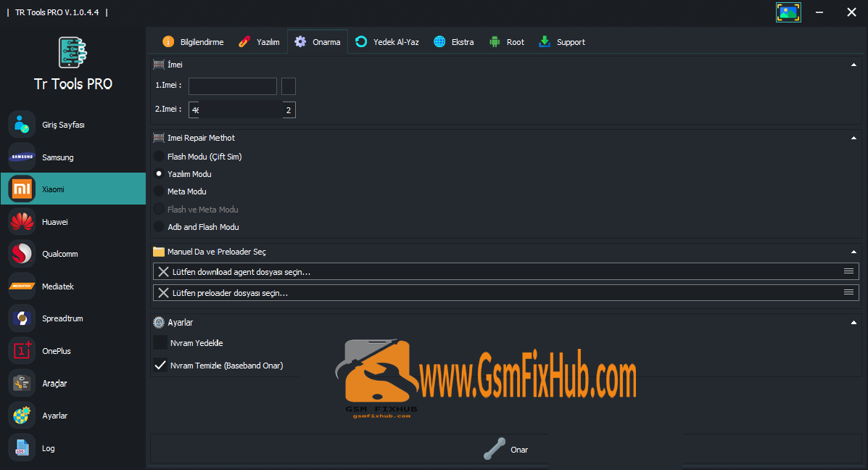Open Giriş Sayfası label
Image resolution: width=868 pixels, height=470 pixels.
64,125
